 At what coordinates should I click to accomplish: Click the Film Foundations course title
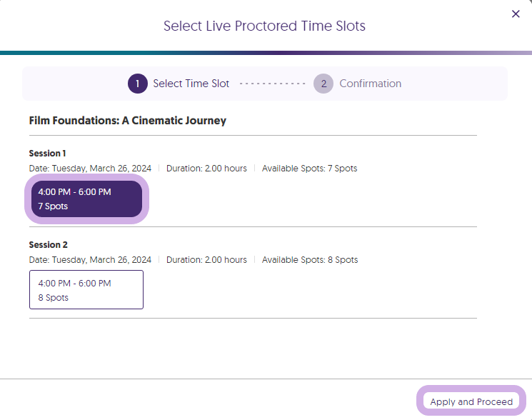pos(128,121)
